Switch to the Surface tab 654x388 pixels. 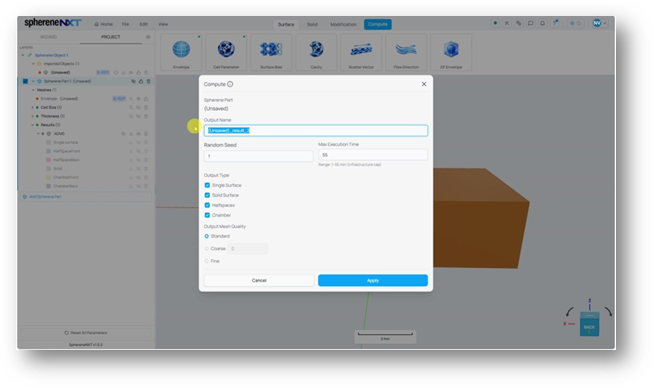click(286, 24)
